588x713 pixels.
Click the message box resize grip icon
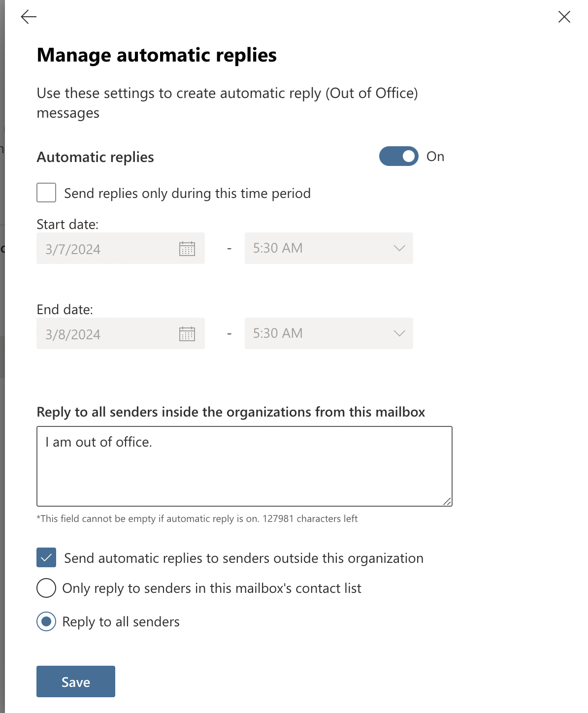coord(447,501)
